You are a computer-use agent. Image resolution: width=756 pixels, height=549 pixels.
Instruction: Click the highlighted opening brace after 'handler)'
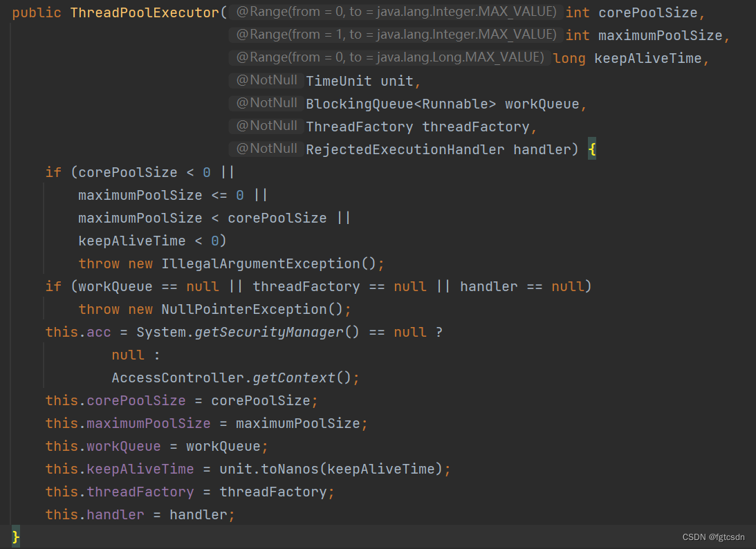click(592, 149)
